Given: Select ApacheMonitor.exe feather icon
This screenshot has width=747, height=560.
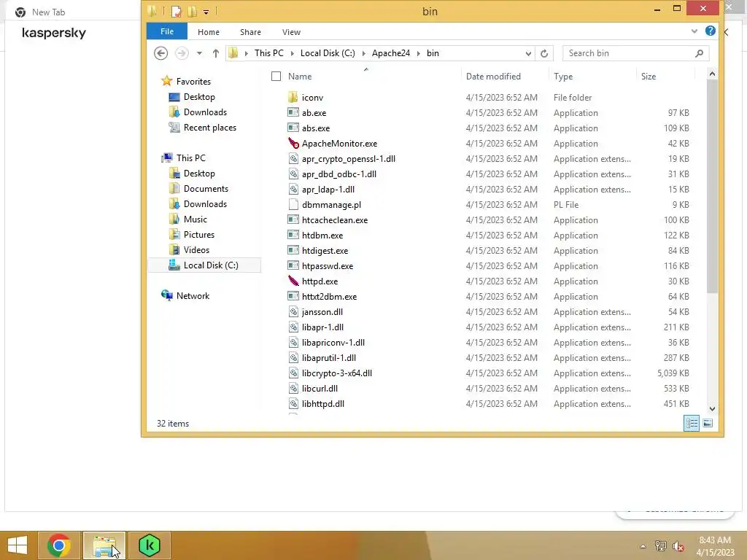Looking at the screenshot, I should [x=293, y=144].
